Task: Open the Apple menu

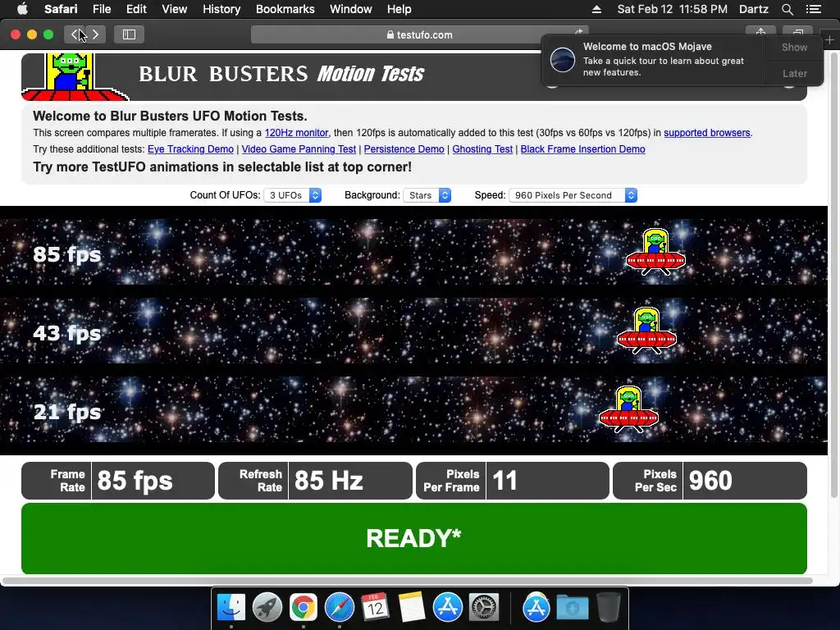Action: [x=22, y=9]
